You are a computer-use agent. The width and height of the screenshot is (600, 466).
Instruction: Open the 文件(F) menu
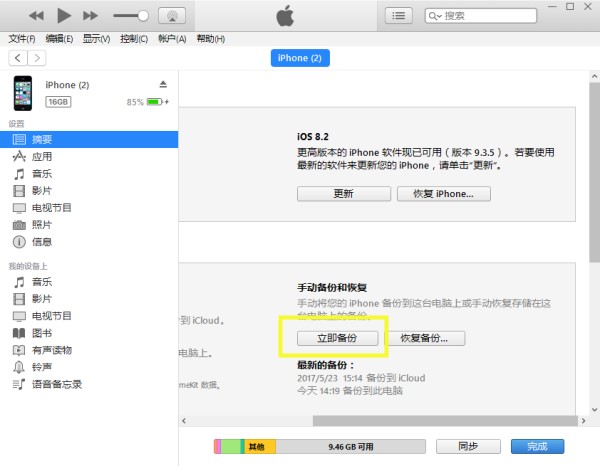point(22,39)
